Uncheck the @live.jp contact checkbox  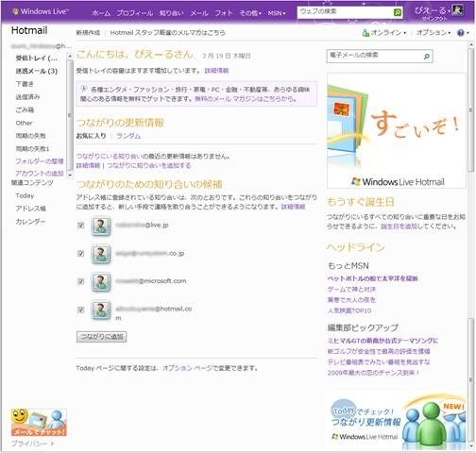pos(81,226)
